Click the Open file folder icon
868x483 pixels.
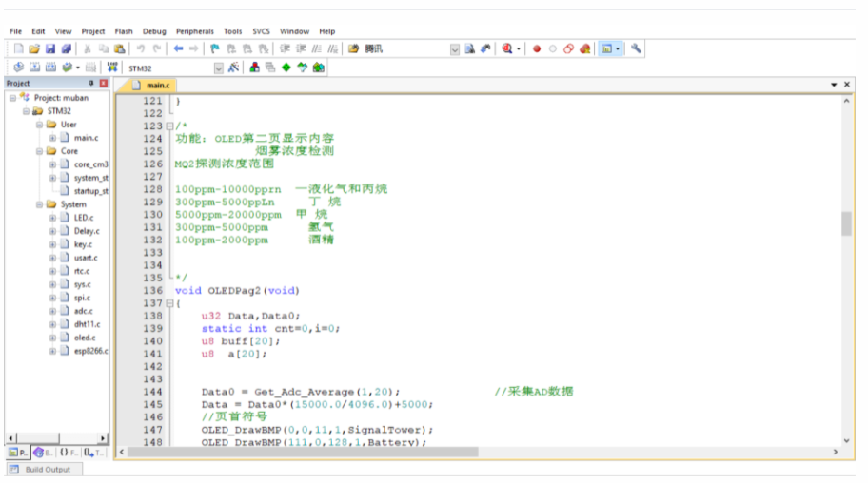[x=34, y=48]
